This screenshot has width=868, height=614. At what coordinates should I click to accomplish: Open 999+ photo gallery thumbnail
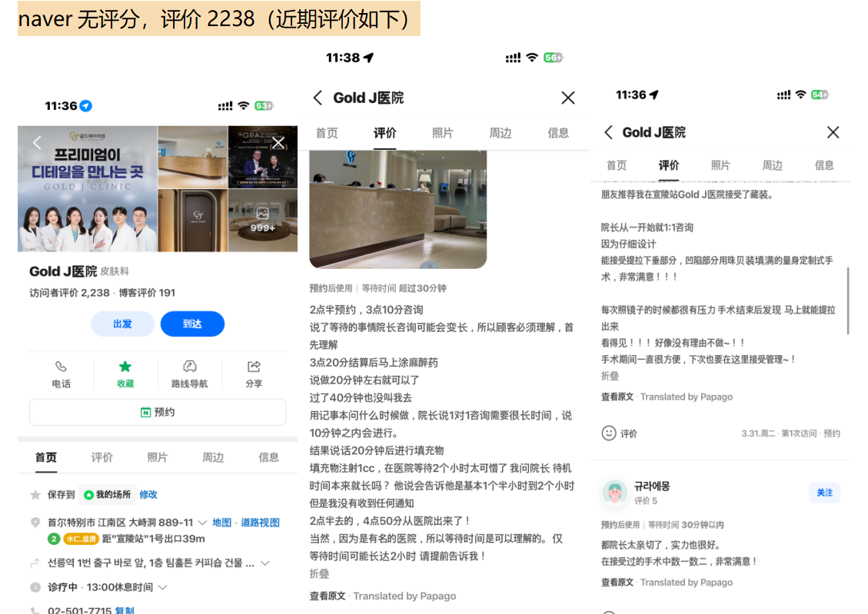pos(262,220)
